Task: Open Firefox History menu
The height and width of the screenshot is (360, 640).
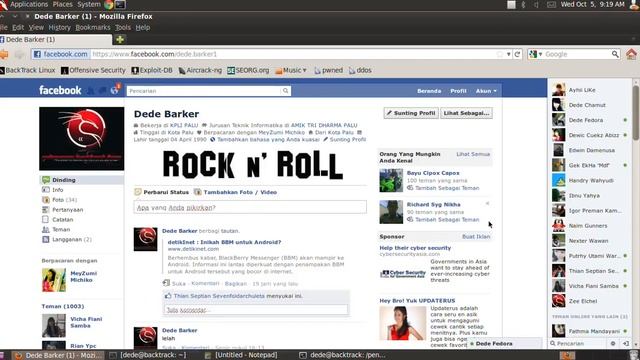Action: [60, 27]
